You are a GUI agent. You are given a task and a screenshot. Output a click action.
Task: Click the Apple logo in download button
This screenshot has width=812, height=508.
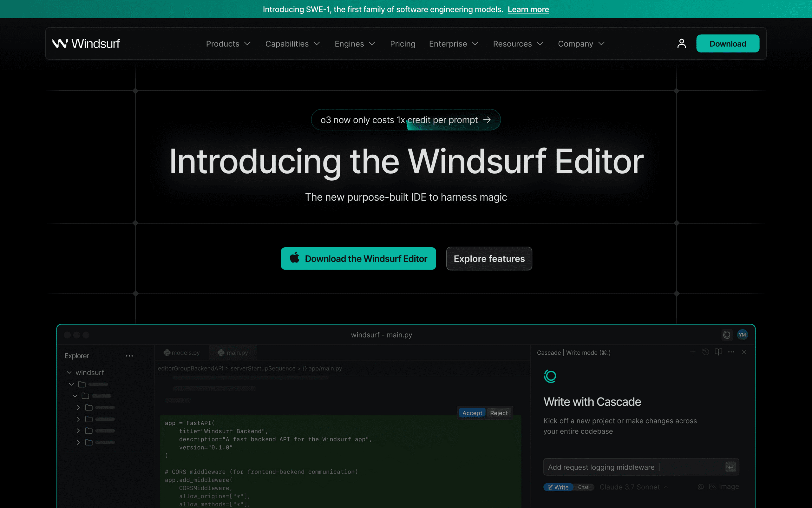tap(294, 258)
